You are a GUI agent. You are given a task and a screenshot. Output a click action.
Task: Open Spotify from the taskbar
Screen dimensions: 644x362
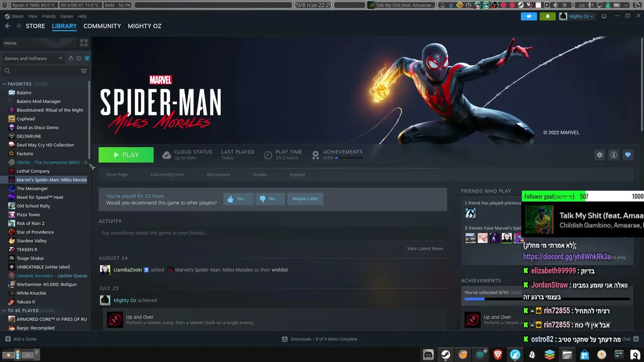[x=480, y=354]
